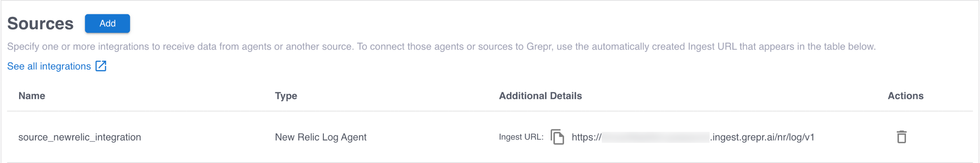This screenshot has height=163, width=980.
Task: Select the Additional Details column header
Action: (x=540, y=96)
